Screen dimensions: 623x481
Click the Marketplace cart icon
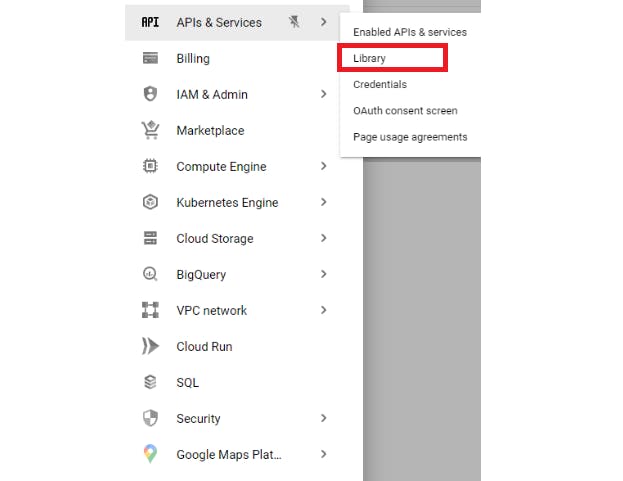[x=150, y=130]
